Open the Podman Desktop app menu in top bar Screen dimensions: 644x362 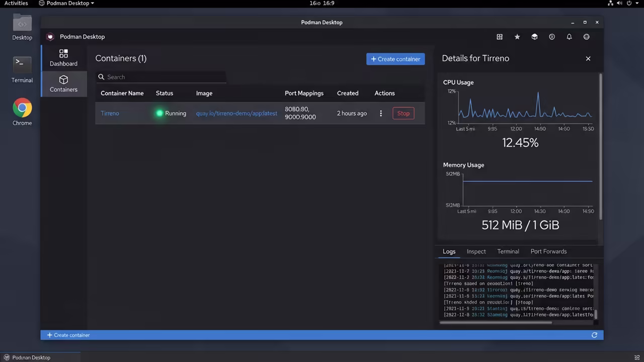pyautogui.click(x=66, y=3)
